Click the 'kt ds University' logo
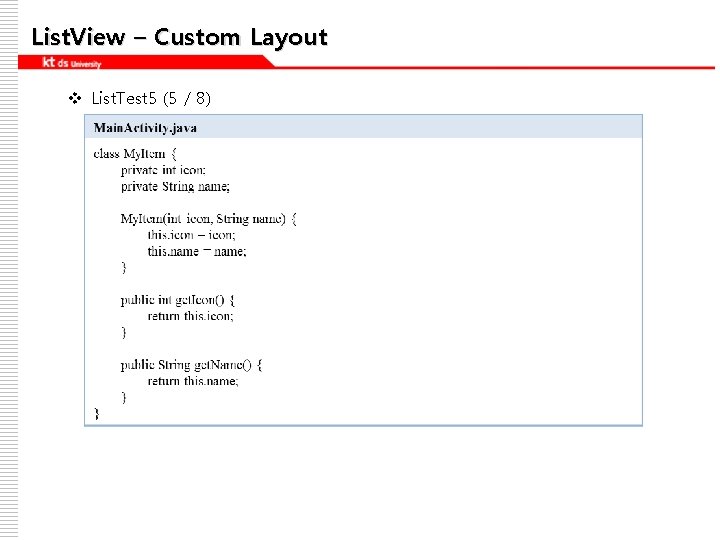The width and height of the screenshot is (720, 540). click(x=72, y=62)
